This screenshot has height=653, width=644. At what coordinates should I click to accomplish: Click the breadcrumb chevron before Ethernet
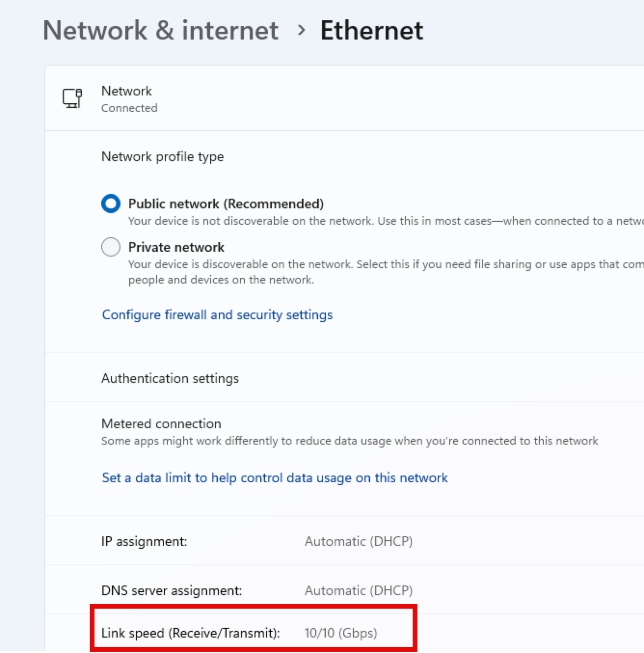click(x=301, y=30)
